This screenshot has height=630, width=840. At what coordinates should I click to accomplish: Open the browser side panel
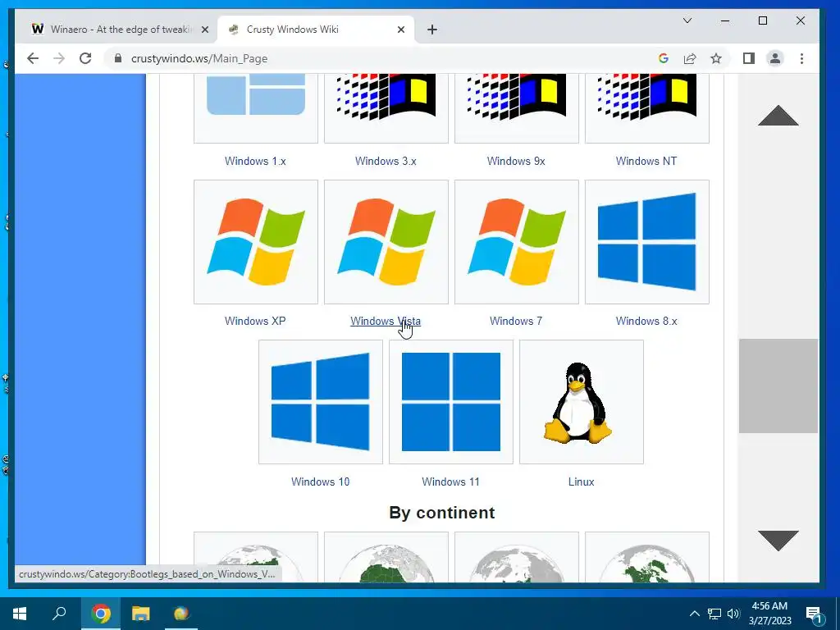pyautogui.click(x=749, y=58)
